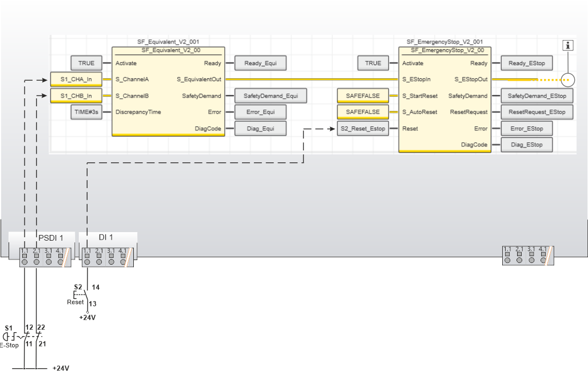588x371 pixels.
Task: Select the TIME#3s discrepancy time value
Action: point(86,112)
